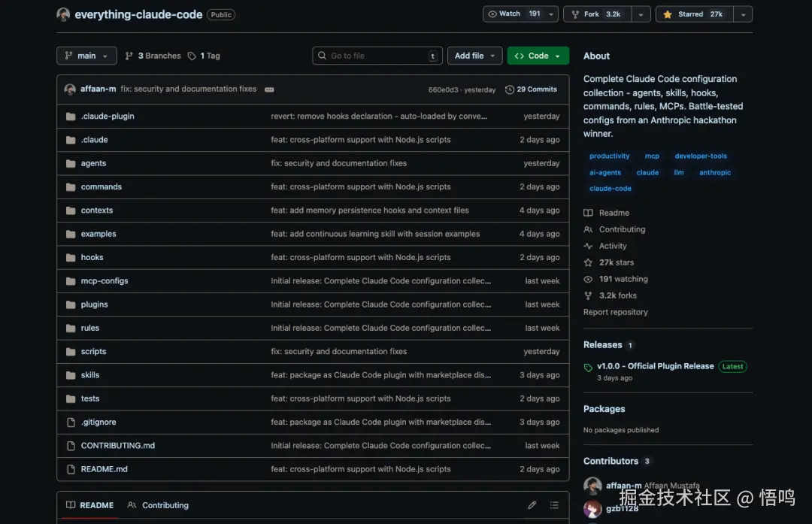Select the claude topic tag

pos(647,172)
